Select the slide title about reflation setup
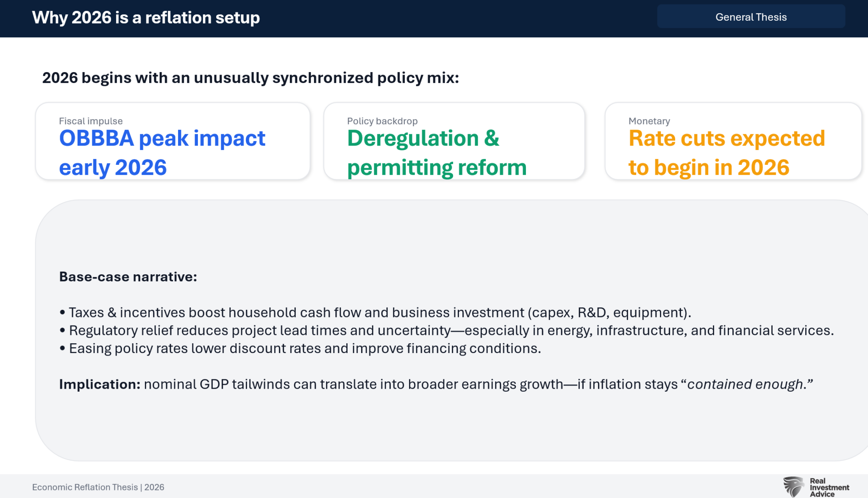Viewport: 868px width, 498px height. 146,18
